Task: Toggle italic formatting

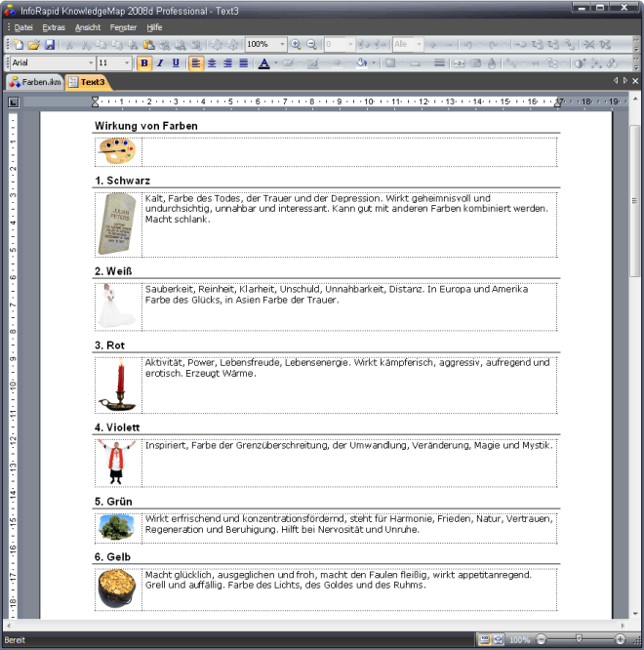Action: tap(160, 63)
